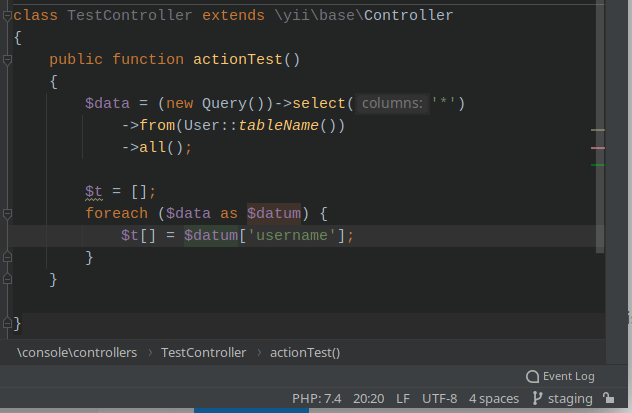Click the underlined $t variable
The height and width of the screenshot is (413, 632).
pyautogui.click(x=94, y=191)
